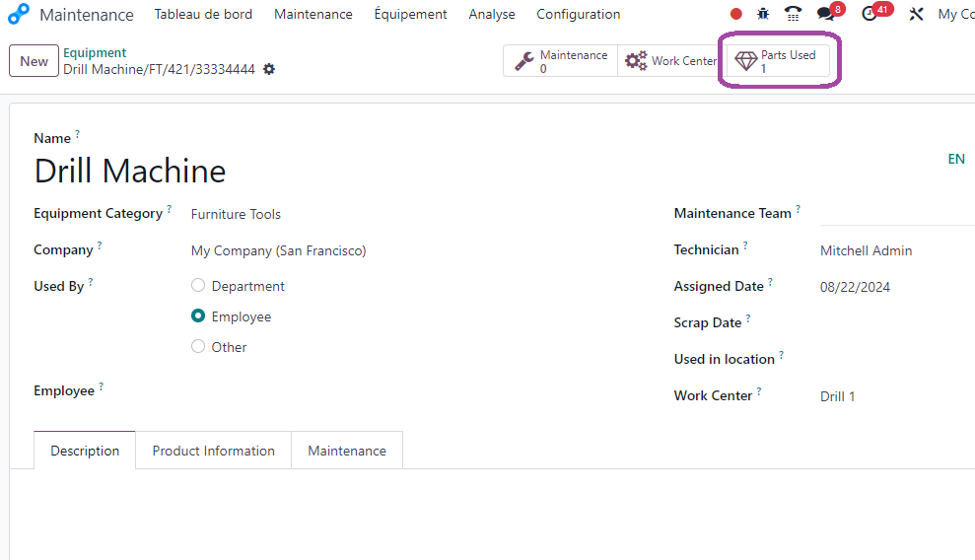Click the red recording dot icon
Screen dimensions: 975x560
point(735,14)
